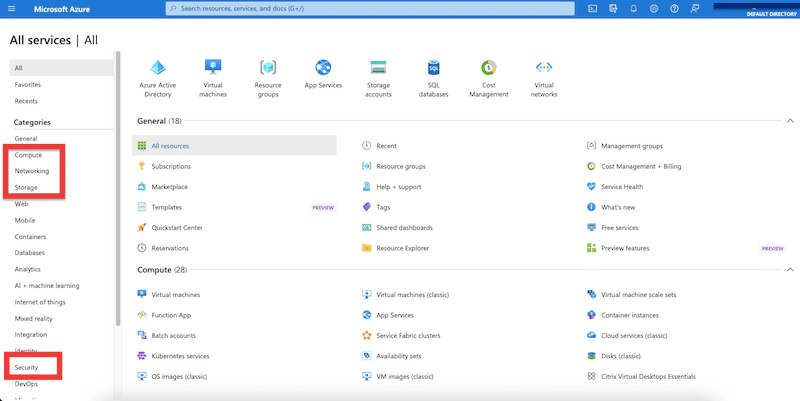
Task: Open the Templates link
Action: tap(166, 207)
